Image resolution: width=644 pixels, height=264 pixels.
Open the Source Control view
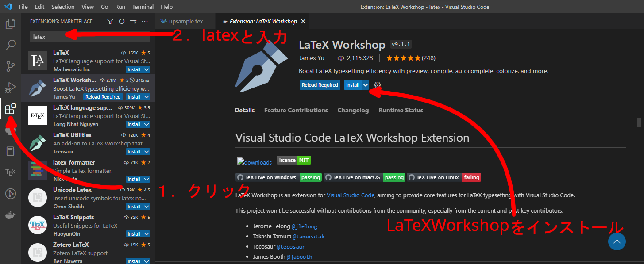click(11, 66)
